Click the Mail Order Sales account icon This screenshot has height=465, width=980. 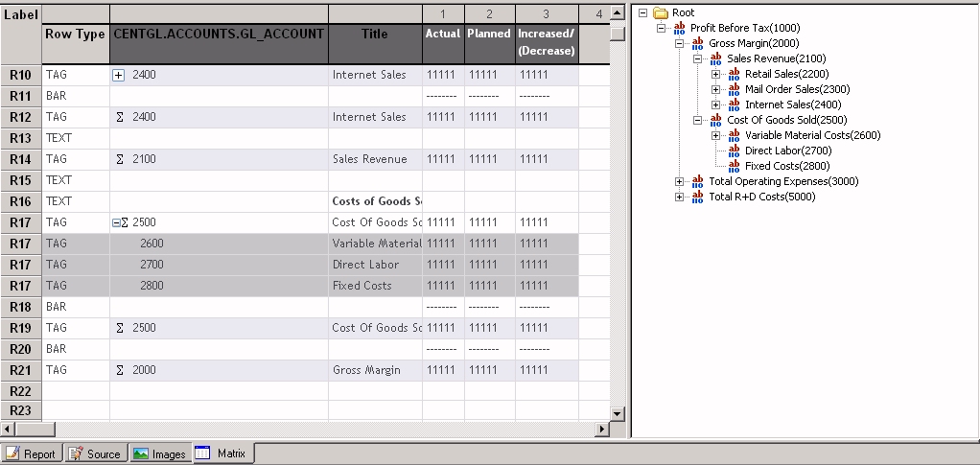[x=734, y=89]
